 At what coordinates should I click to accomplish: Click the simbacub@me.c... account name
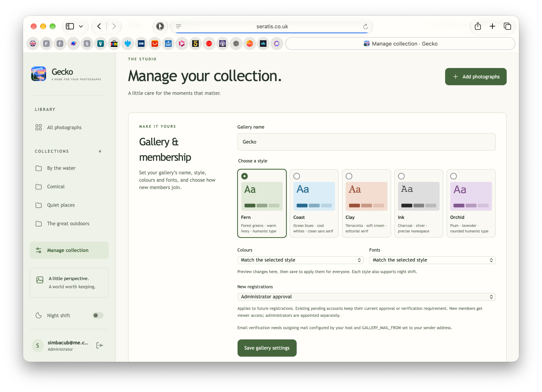click(68, 343)
